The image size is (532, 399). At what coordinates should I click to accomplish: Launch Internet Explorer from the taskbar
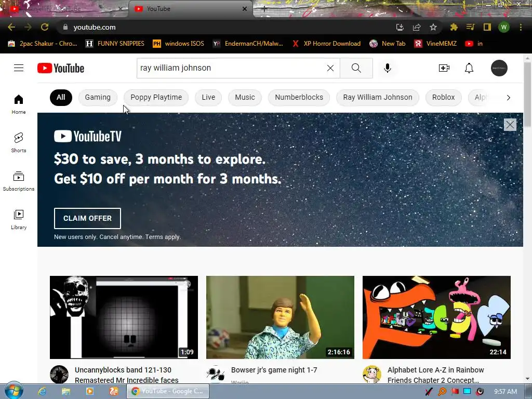42,391
